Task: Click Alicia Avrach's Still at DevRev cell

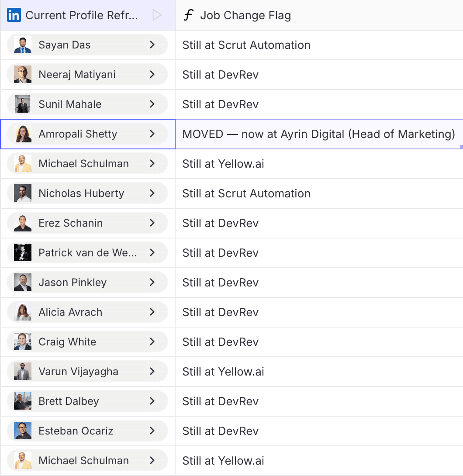Action: (319, 312)
